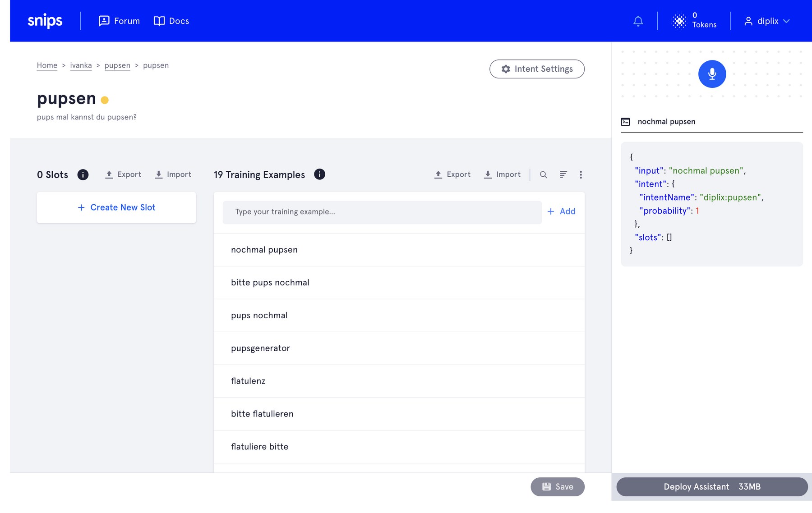
Task: Click Deploy Assistant button
Action: click(711, 487)
